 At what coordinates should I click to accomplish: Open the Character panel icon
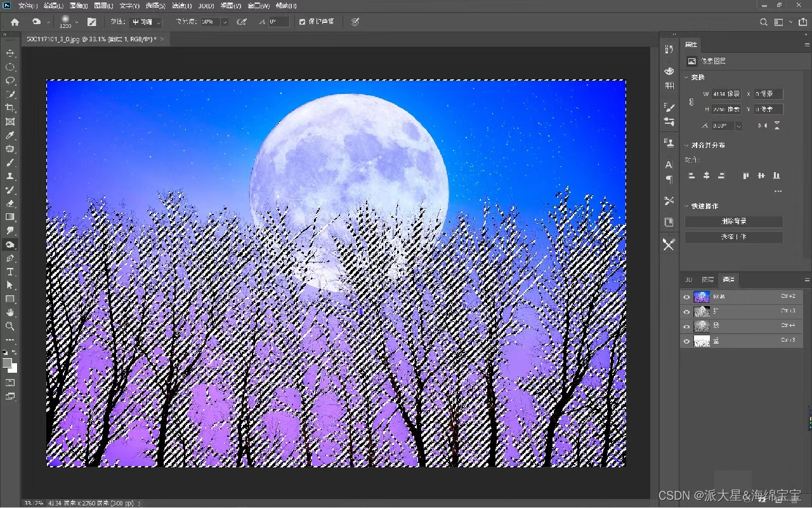click(x=669, y=164)
